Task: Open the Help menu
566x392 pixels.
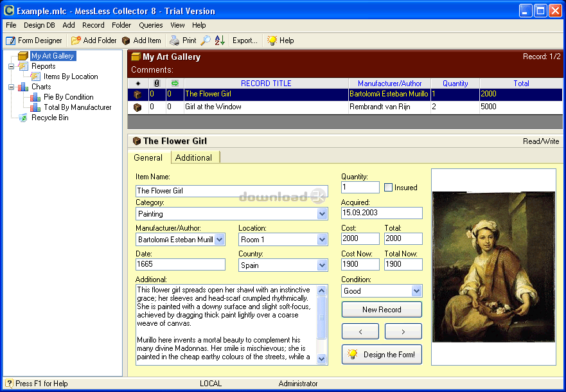Action: 199,25
